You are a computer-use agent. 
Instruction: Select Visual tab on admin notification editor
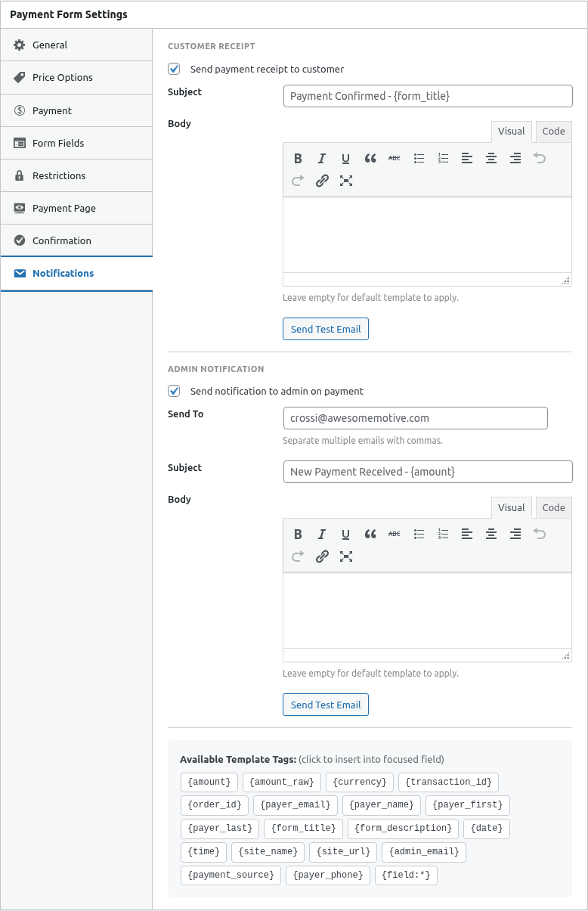click(x=511, y=507)
